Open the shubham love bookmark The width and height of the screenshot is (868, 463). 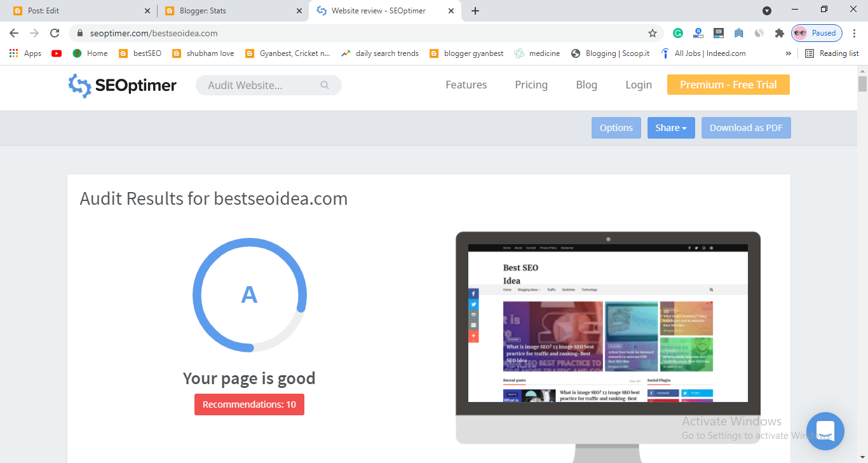(x=203, y=53)
